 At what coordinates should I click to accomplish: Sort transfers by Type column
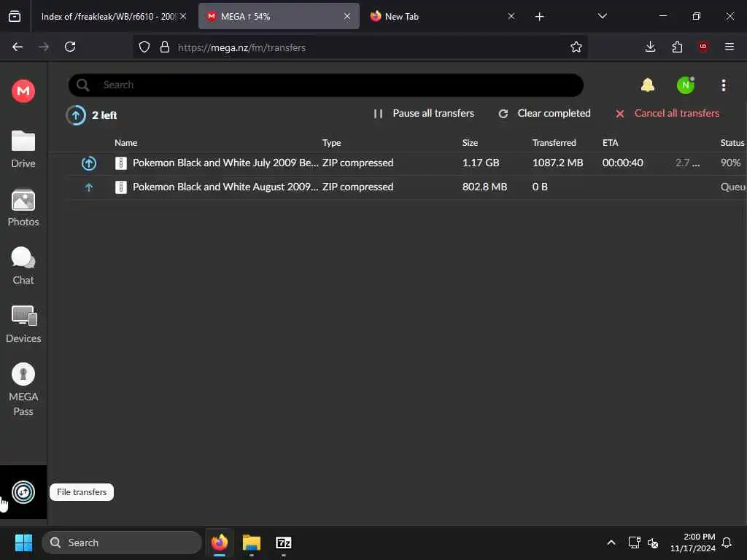pos(332,143)
